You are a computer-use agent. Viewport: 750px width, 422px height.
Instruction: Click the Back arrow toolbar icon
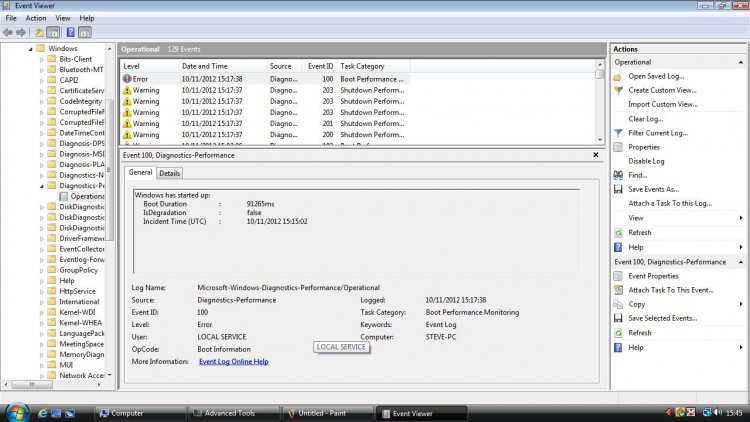pyautogui.click(x=8, y=33)
